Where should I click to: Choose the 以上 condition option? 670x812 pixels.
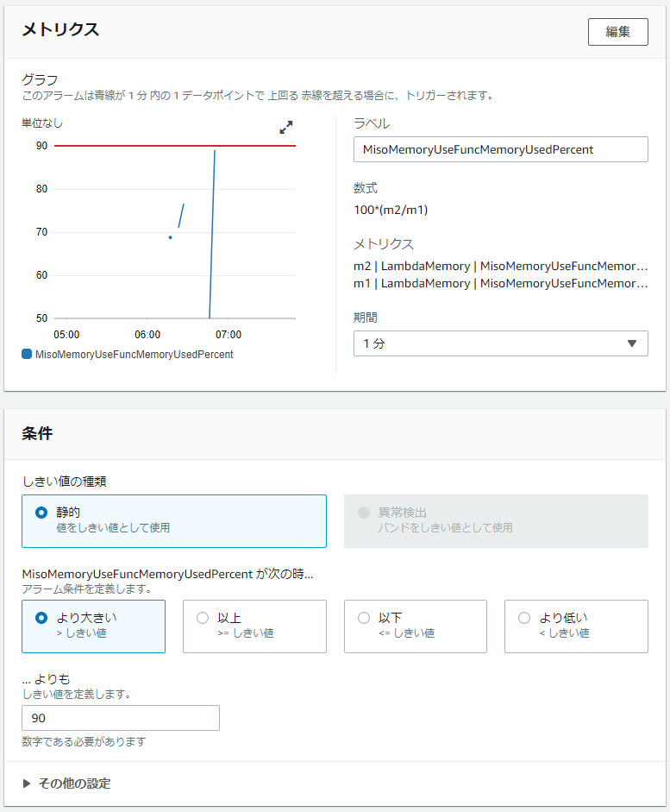click(x=203, y=618)
